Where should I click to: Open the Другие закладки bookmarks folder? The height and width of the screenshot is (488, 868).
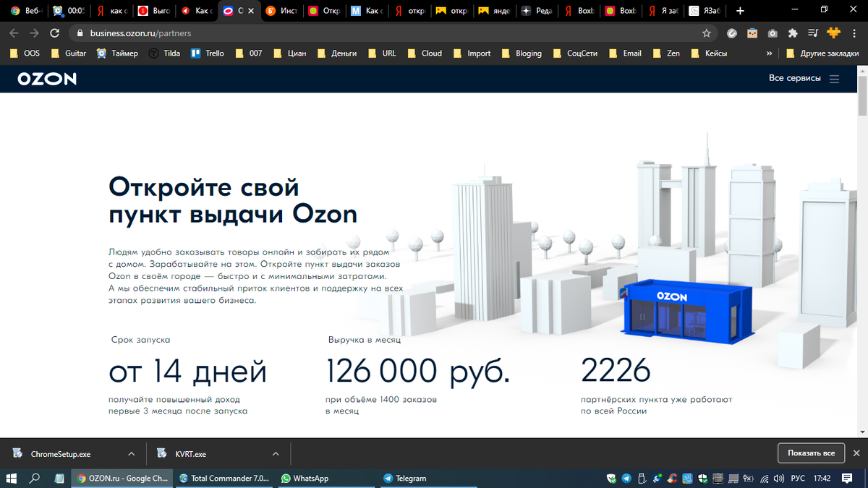click(821, 53)
